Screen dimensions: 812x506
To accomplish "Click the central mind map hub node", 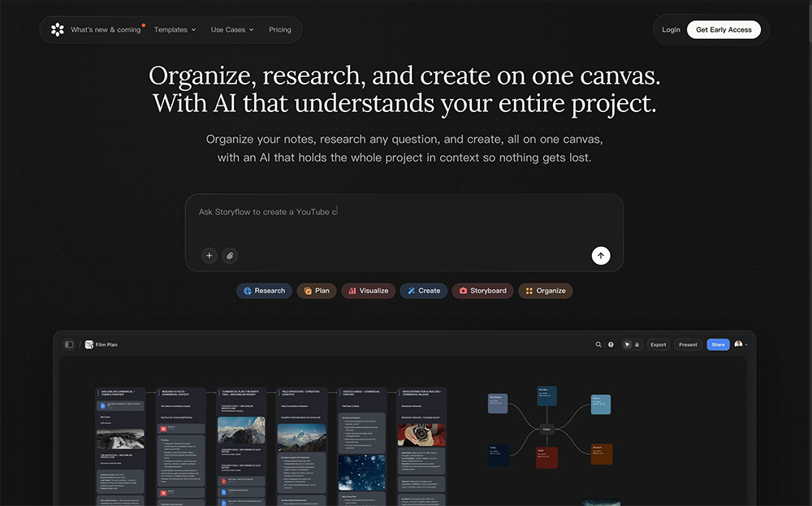I will coord(546,429).
